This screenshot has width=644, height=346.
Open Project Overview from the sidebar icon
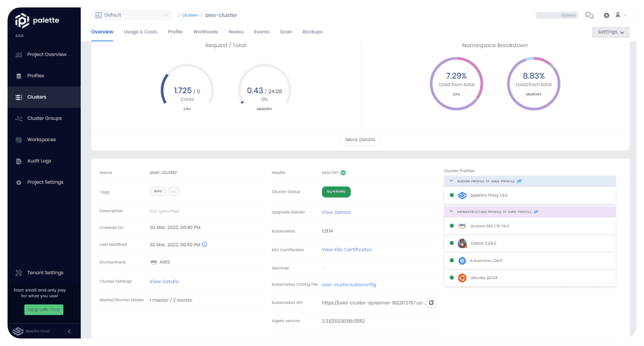[19, 55]
